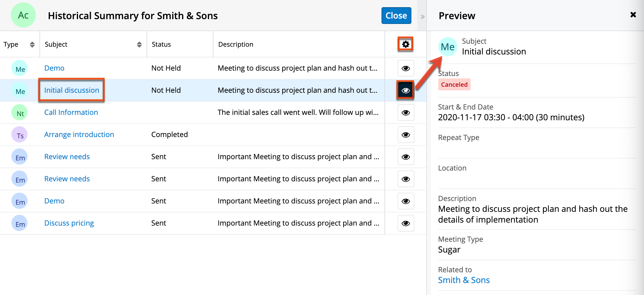Click the Description column header
The height and width of the screenshot is (295, 644).
coord(236,44)
